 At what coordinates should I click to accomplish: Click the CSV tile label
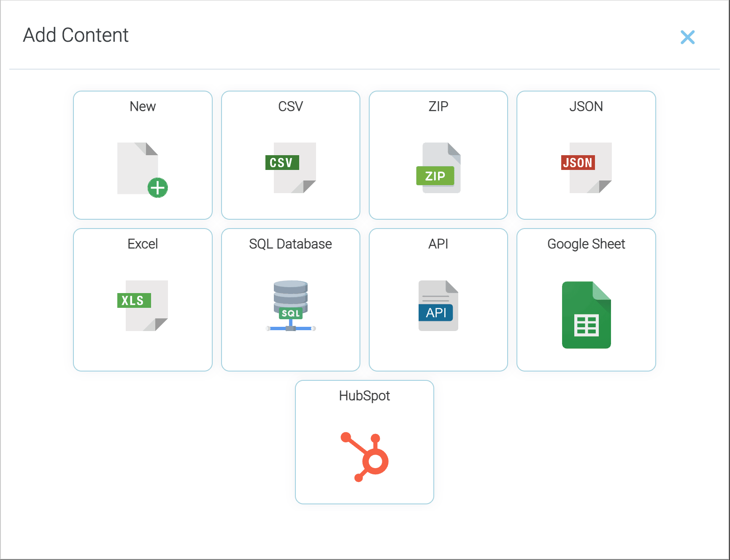(x=290, y=106)
